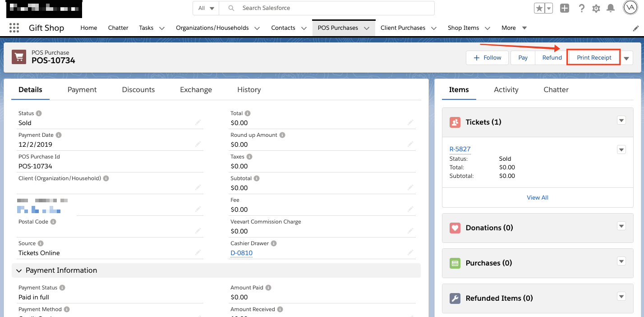Image resolution: width=644 pixels, height=317 pixels.
Task: Click edit pencil next to Total field
Action: pos(410,123)
